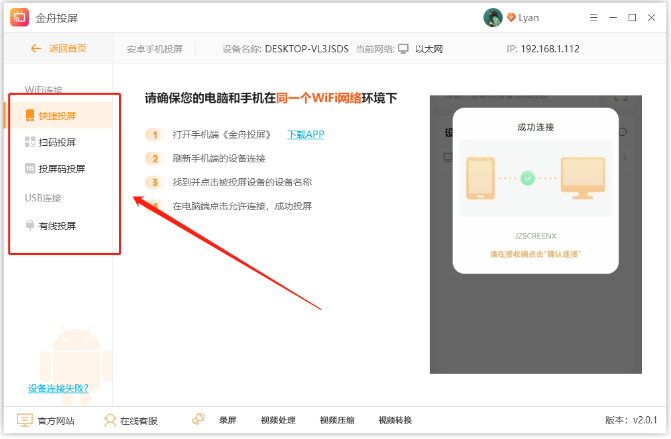Open the Lyan user avatar
This screenshot has width=671, height=439.
[493, 18]
